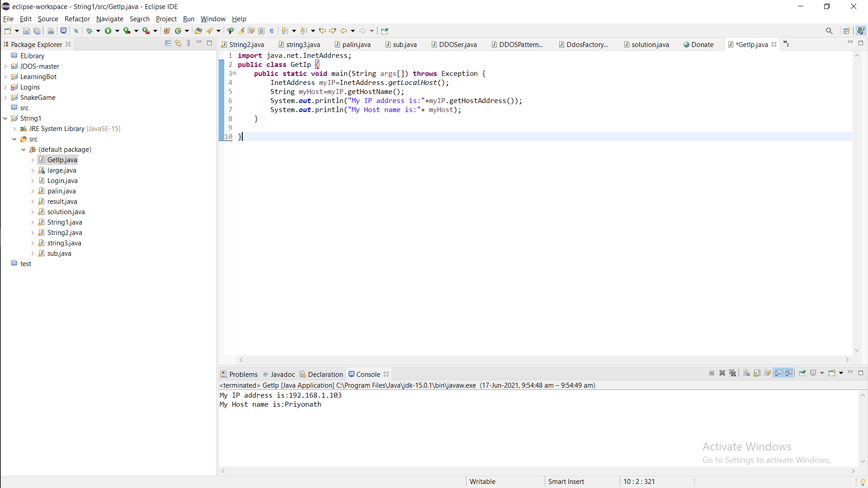Click the Run External Tools icon

[x=146, y=31]
